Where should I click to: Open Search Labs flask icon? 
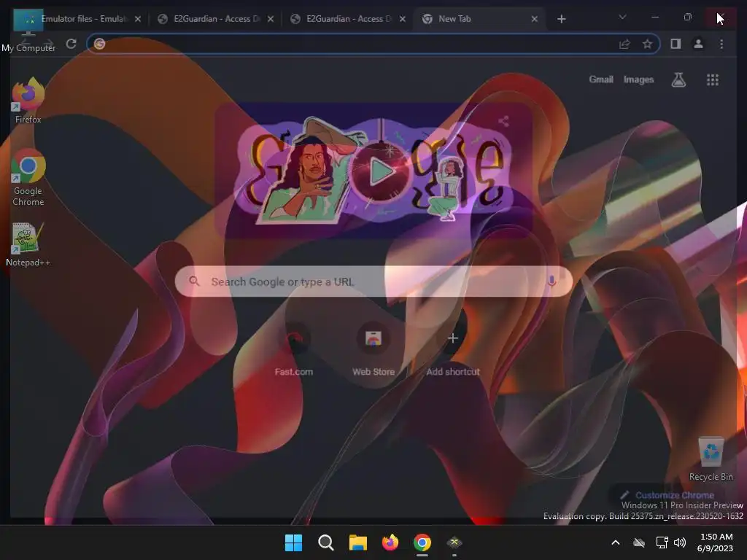click(678, 79)
